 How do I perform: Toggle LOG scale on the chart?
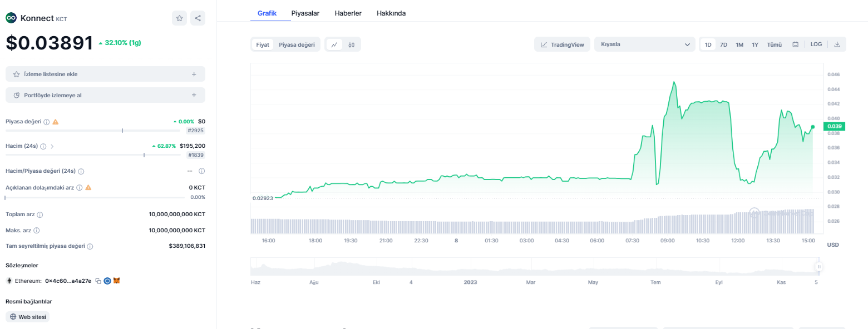coord(816,44)
